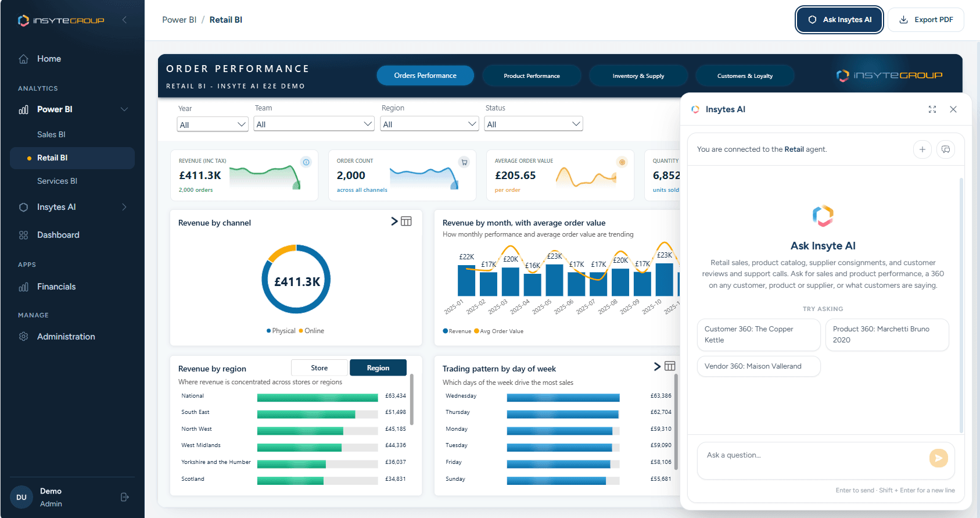Send the question with the arrow button
The image size is (980, 518).
(938, 458)
